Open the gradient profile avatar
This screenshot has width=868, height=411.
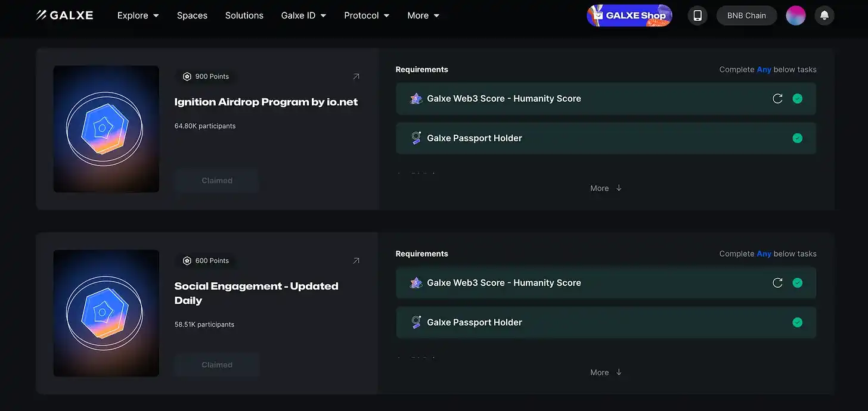796,15
